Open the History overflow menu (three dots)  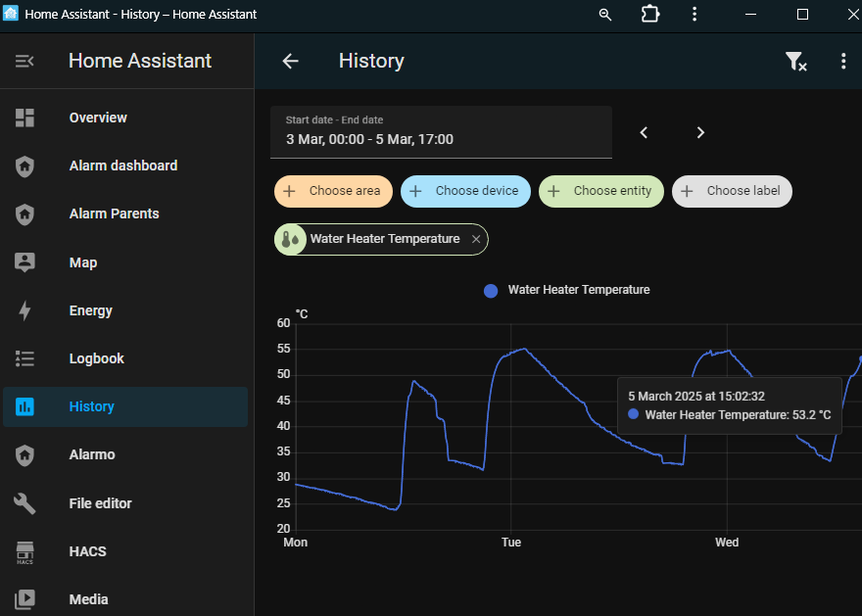click(x=843, y=61)
